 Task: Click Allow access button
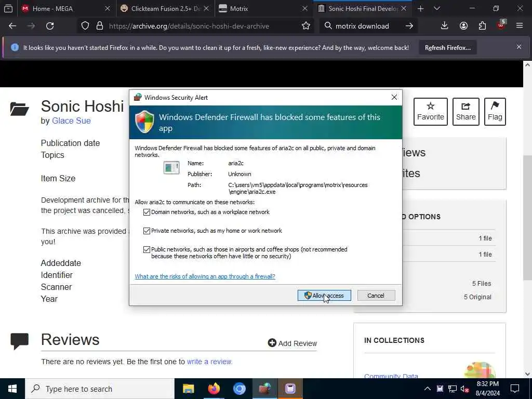[x=324, y=296]
